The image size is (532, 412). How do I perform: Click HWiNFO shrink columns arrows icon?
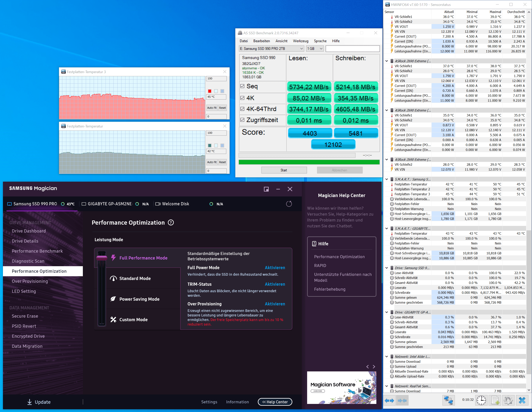402,400
